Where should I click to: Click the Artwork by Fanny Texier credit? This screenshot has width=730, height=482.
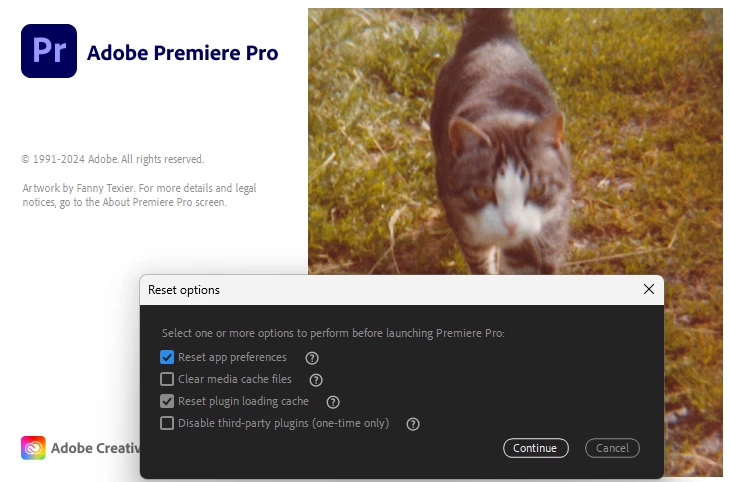pos(139,195)
